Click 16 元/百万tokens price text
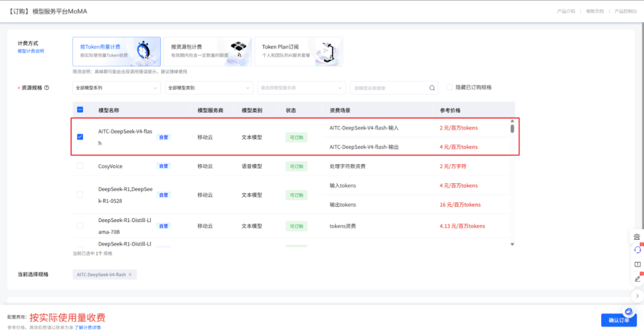644x335 pixels. click(460, 205)
